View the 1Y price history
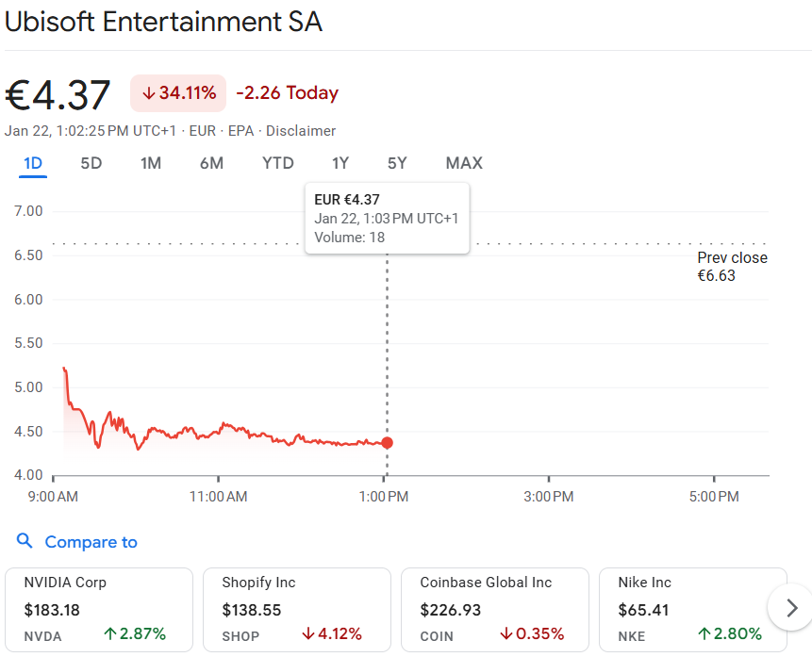 coord(340,163)
